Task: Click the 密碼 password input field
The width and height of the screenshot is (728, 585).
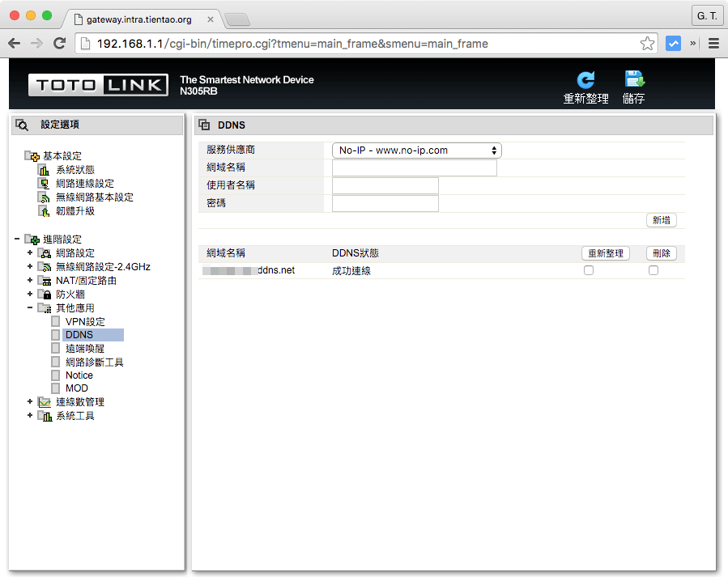Action: pos(385,202)
